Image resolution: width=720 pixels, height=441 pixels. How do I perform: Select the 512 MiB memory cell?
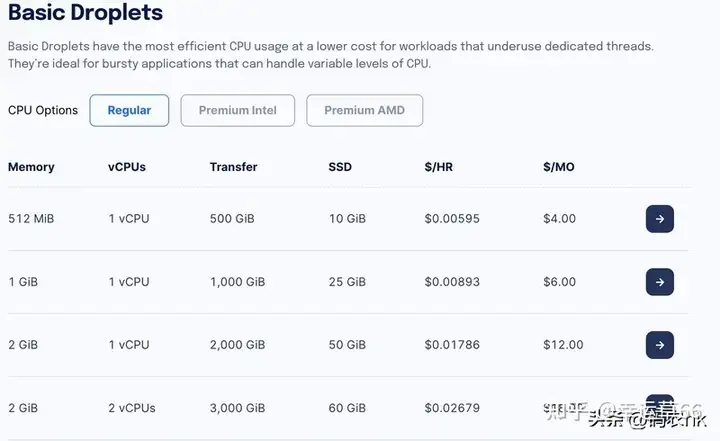(31, 219)
